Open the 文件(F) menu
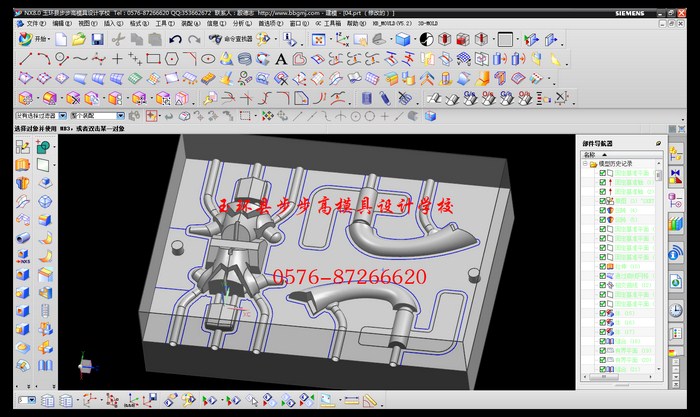The width and height of the screenshot is (700, 417). coord(35,22)
